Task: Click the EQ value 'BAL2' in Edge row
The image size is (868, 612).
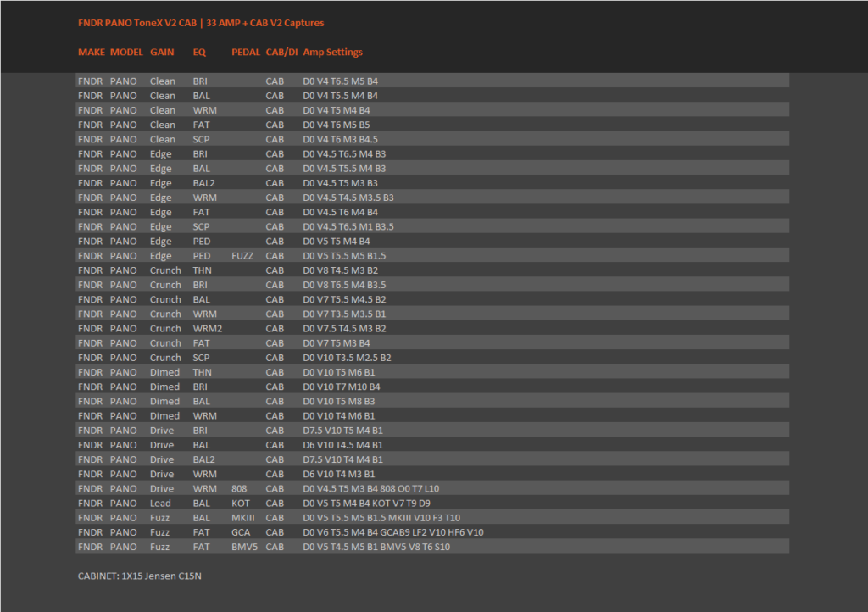Action: point(203,183)
